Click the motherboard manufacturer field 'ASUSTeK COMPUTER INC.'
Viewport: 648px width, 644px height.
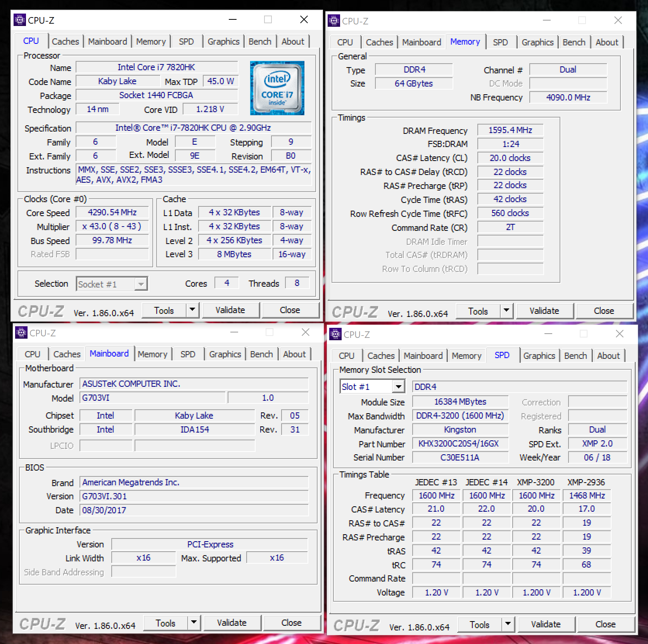coord(194,384)
